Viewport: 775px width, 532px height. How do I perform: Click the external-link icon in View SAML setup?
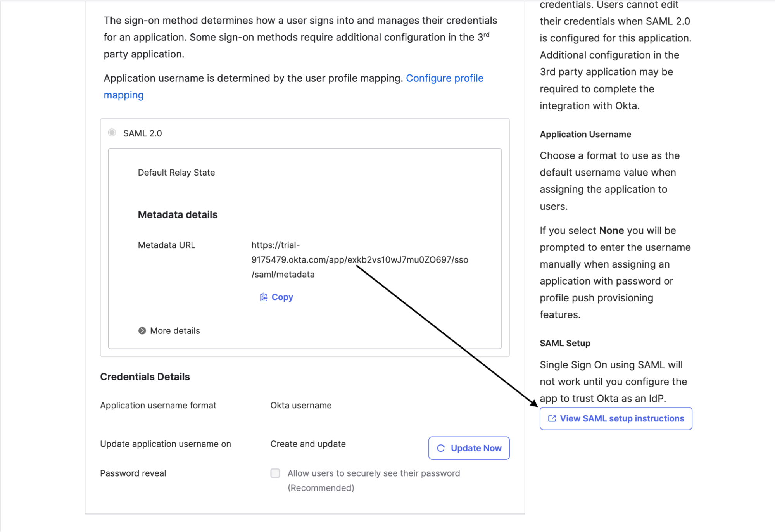point(552,418)
